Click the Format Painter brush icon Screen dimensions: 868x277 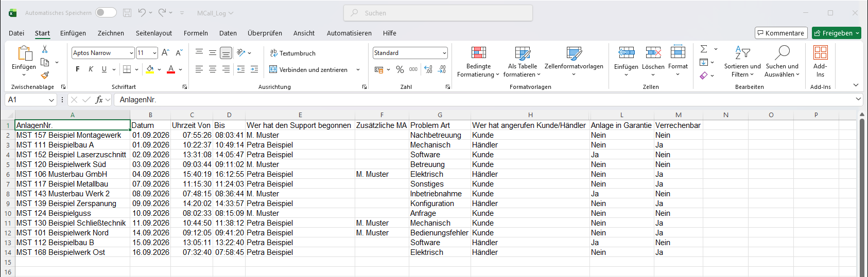45,75
